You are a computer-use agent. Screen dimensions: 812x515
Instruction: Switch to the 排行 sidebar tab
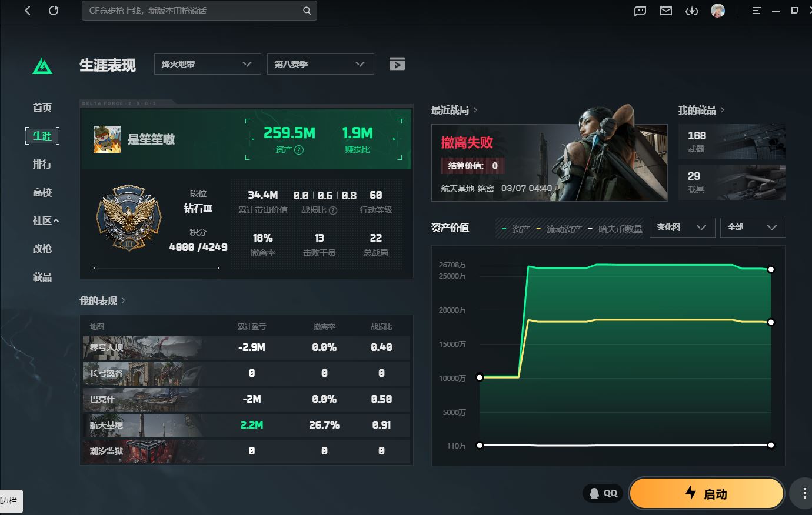[42, 164]
